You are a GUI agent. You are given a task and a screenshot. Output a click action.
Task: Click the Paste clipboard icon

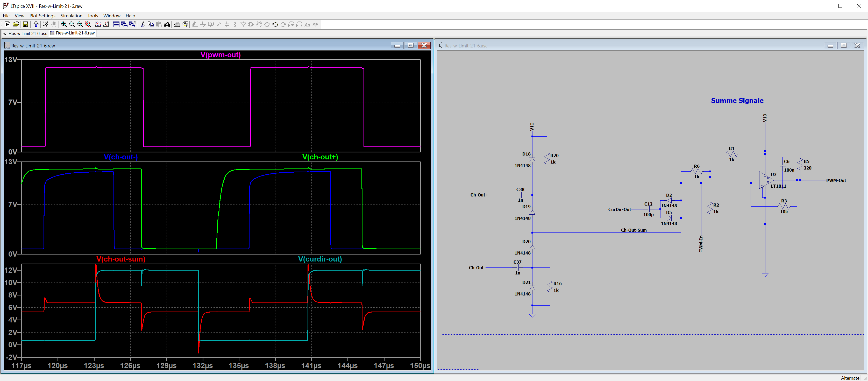(x=159, y=24)
